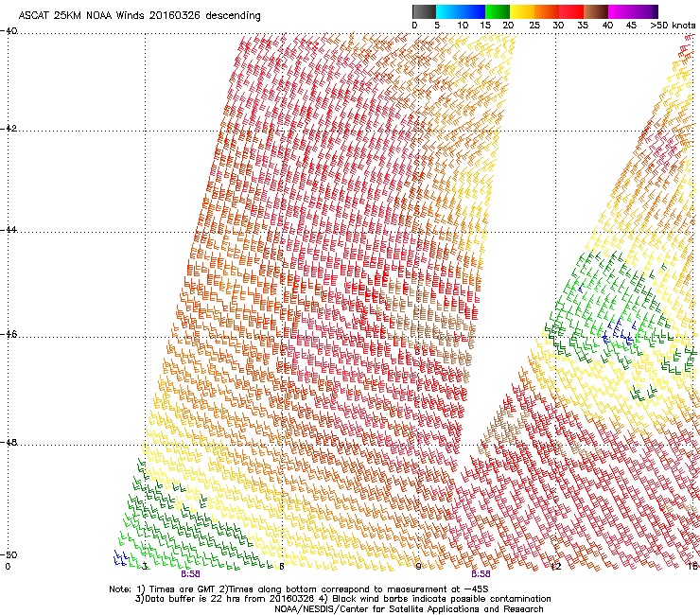Click the '>50 knots' legend label
Image resolution: width=700 pixels, height=615 pixels.
[673, 26]
